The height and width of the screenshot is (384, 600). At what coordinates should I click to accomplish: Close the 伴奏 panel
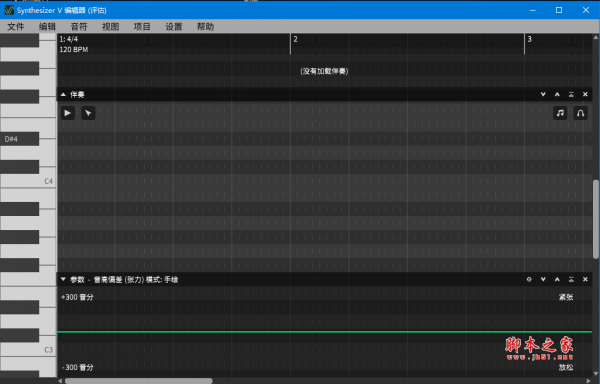585,94
